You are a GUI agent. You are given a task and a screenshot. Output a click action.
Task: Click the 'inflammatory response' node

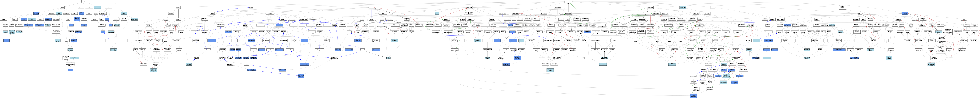click(864, 32)
